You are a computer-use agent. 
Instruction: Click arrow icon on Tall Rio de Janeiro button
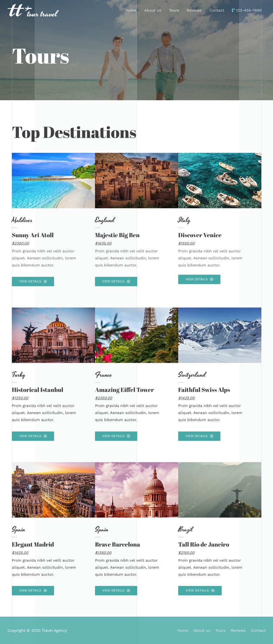(x=213, y=590)
